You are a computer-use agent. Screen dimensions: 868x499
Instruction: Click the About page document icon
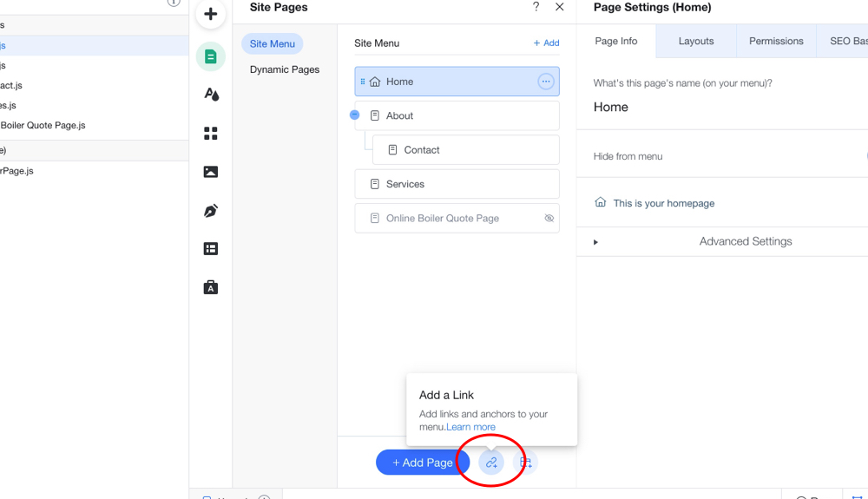(375, 115)
